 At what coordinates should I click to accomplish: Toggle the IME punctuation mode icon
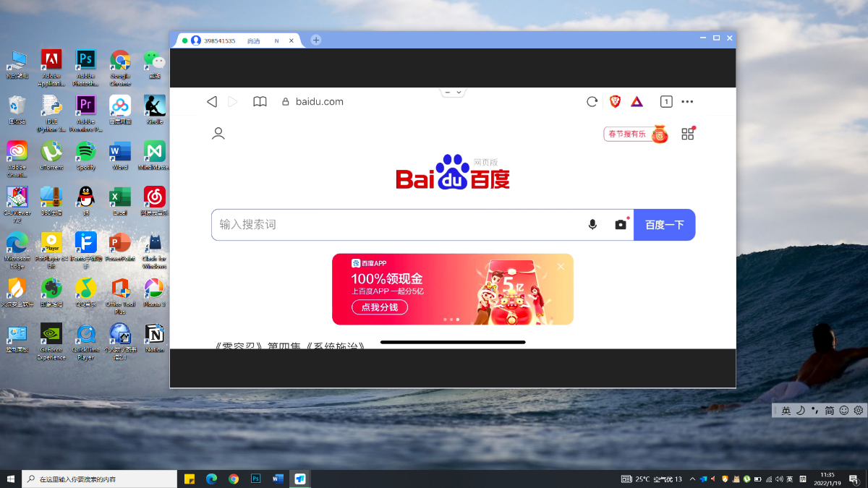point(815,410)
